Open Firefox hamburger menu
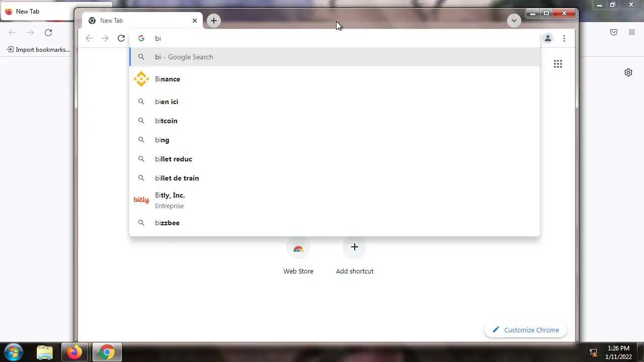 (x=632, y=32)
